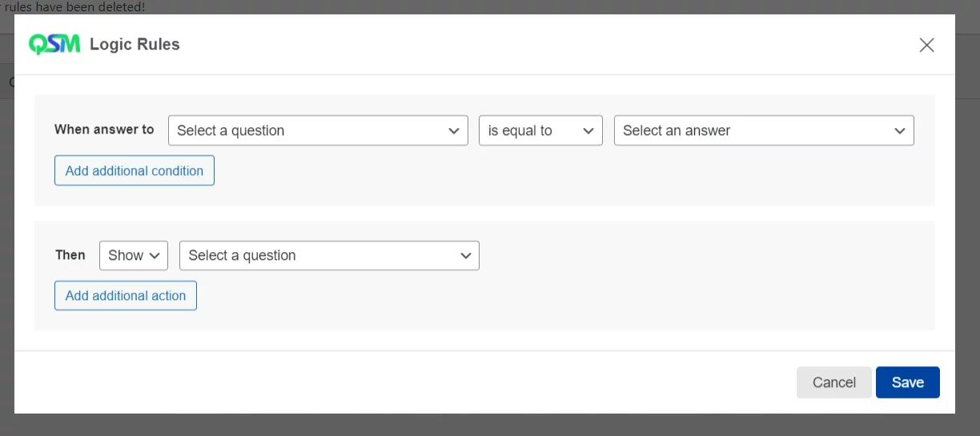The width and height of the screenshot is (980, 436).
Task: Close the Logic Rules dialog
Action: click(926, 45)
